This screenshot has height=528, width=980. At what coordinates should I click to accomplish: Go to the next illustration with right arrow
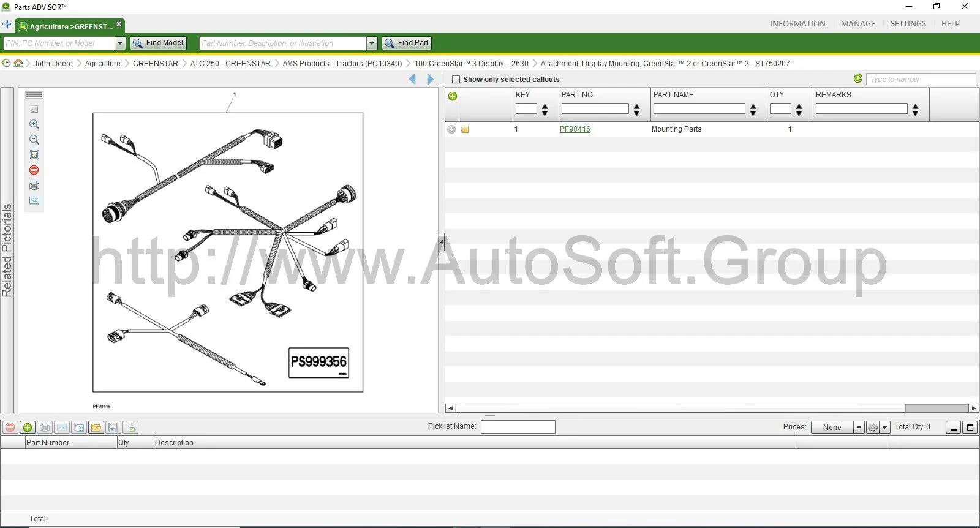pyautogui.click(x=430, y=79)
